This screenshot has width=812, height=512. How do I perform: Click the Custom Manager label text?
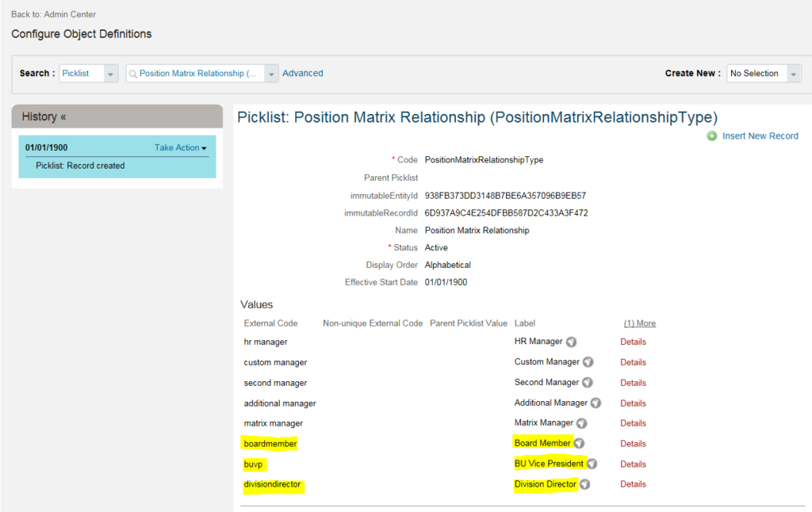pos(547,362)
